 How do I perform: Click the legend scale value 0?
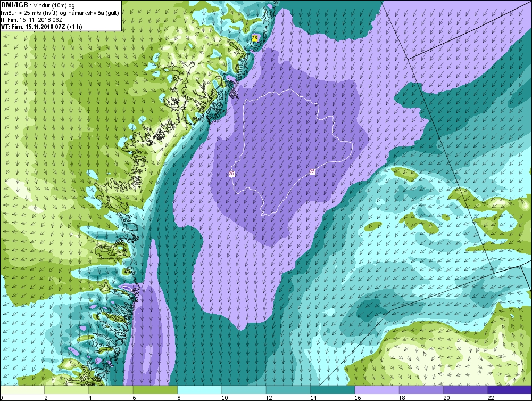click(2, 398)
